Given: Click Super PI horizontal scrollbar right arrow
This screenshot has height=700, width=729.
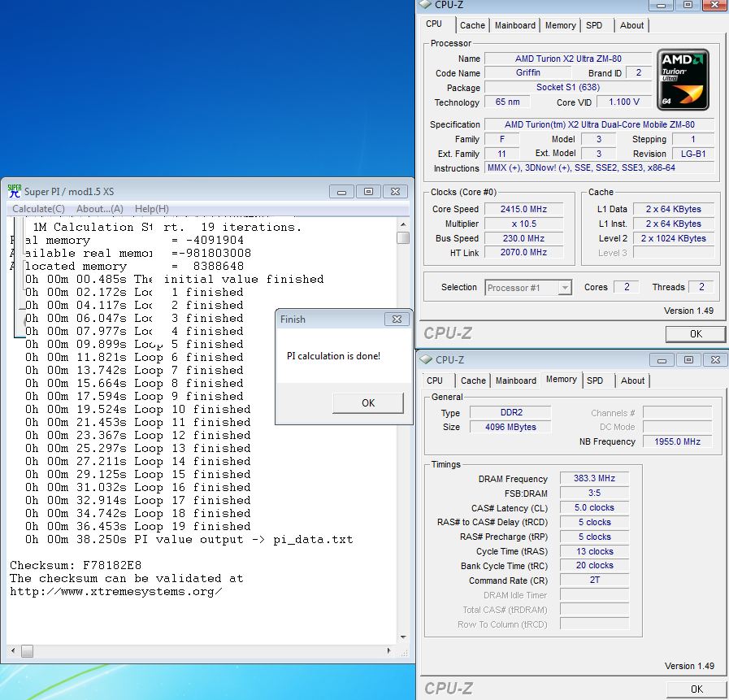Looking at the screenshot, I should (388, 651).
